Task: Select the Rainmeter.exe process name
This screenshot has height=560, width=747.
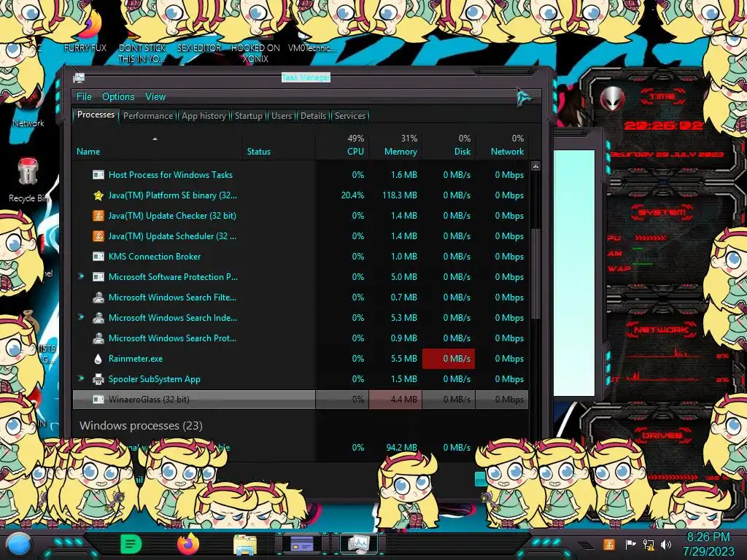Action: point(135,359)
